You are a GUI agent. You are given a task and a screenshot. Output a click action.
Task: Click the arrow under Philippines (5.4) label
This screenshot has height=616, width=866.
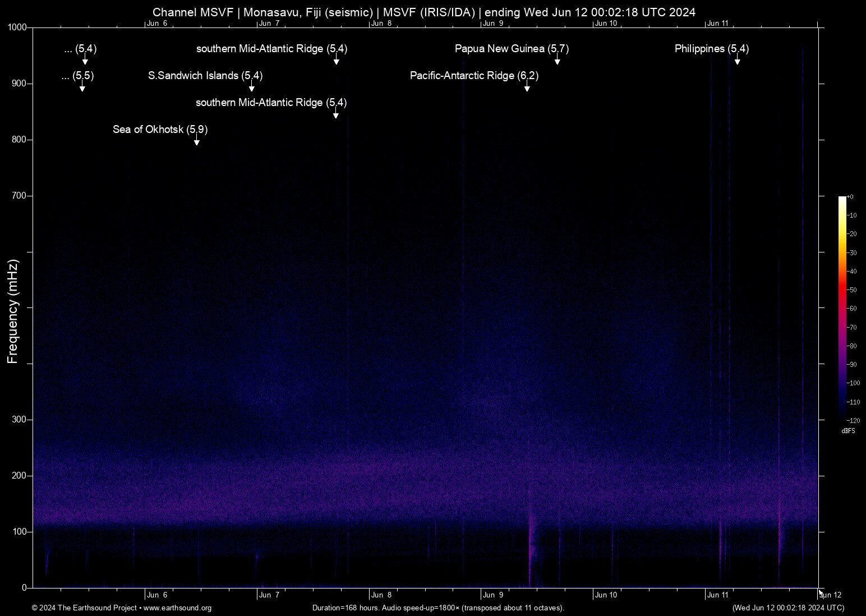(737, 60)
